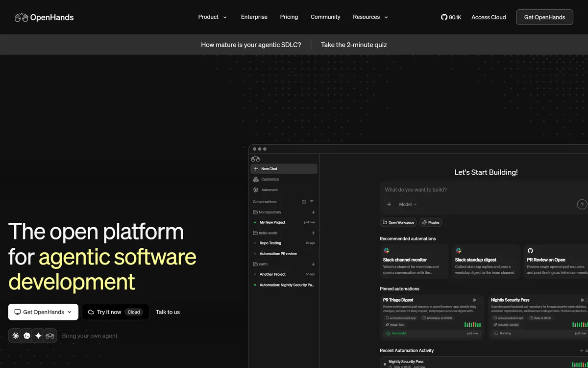This screenshot has width=588, height=368.
Task: Click How mature is your agentic SDLC?
Action: pos(251,45)
